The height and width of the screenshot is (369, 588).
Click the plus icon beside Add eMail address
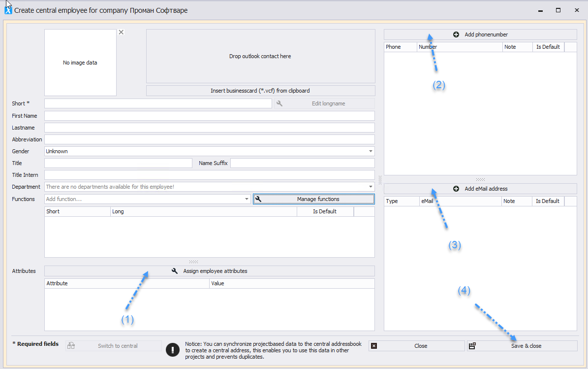(456, 189)
